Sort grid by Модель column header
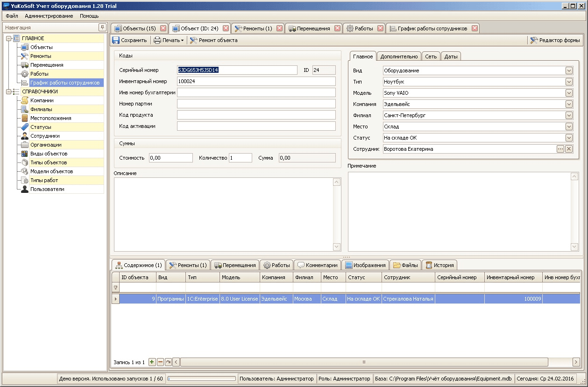Screen dimensions: 588x387 pyautogui.click(x=240, y=277)
